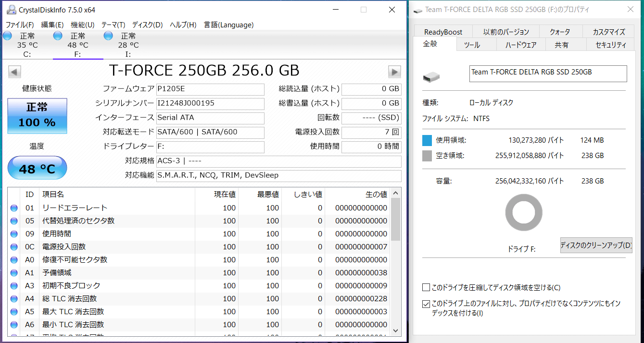The width and height of the screenshot is (644, 343).
Task: Open the ディスク(D) menu
Action: tap(148, 25)
